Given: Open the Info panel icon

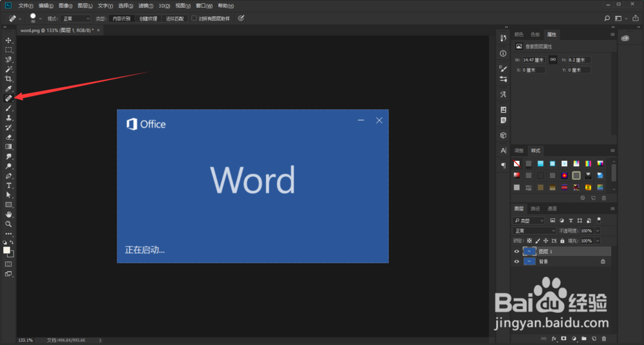Looking at the screenshot, I should click(503, 53).
